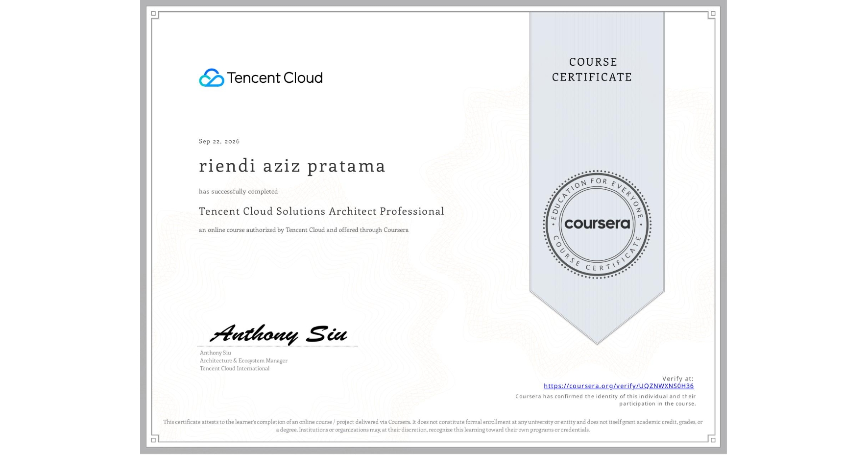Click 'Coursera has confirmed the identity' statement
This screenshot has height=455, width=868.
click(x=605, y=400)
